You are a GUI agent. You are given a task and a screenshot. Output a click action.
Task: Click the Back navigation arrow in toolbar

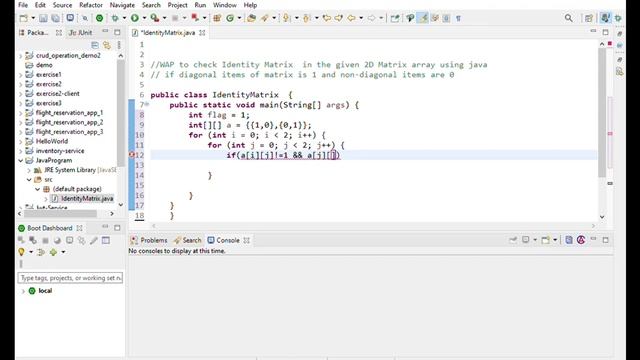[351, 18]
